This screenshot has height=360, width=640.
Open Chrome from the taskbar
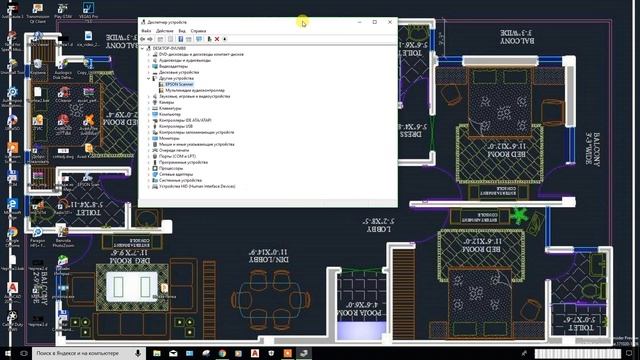[222, 353]
